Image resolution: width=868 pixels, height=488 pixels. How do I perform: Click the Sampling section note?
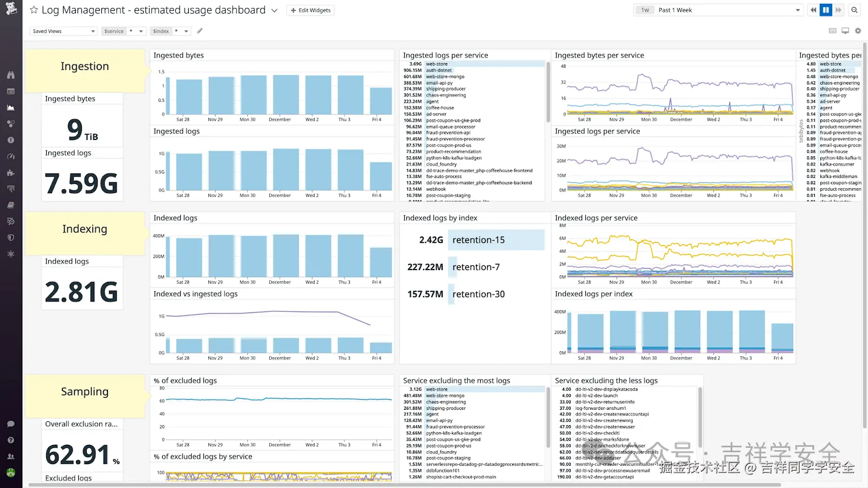point(85,396)
